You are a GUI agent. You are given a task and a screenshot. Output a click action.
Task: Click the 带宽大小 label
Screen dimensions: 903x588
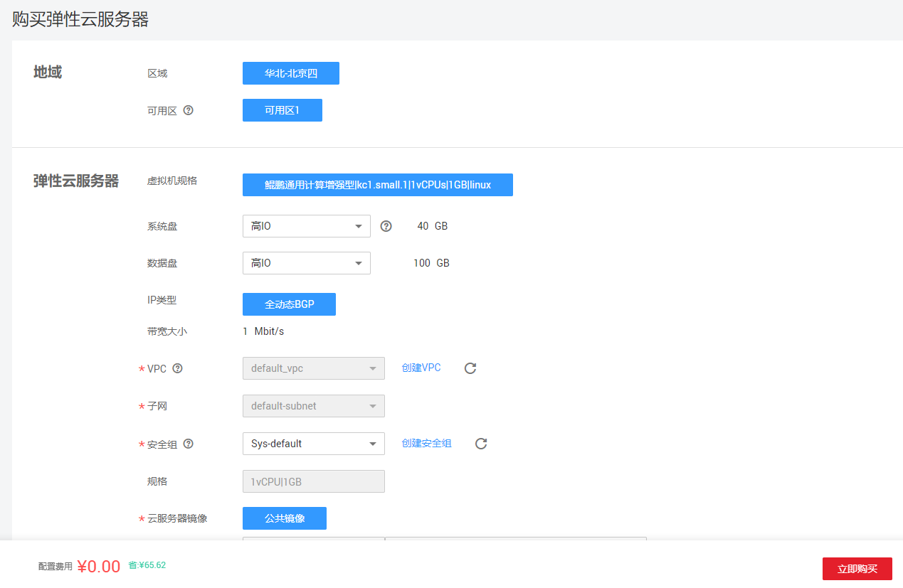167,331
